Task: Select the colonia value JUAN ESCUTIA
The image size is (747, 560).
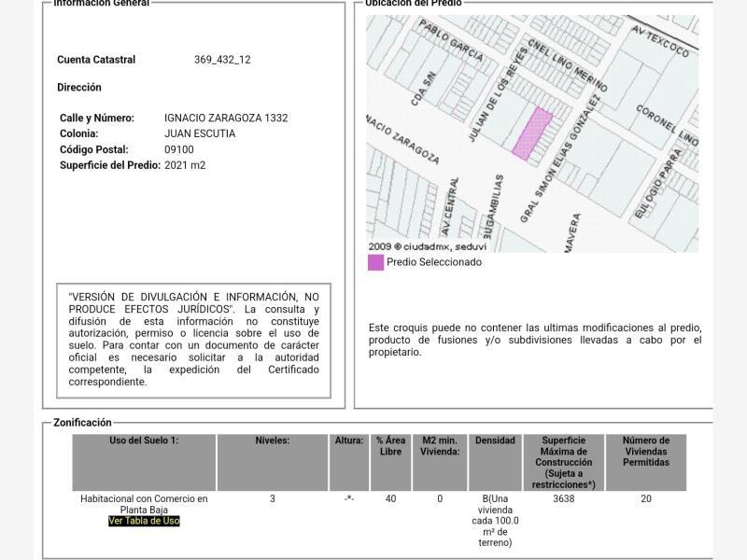Action: (x=200, y=133)
